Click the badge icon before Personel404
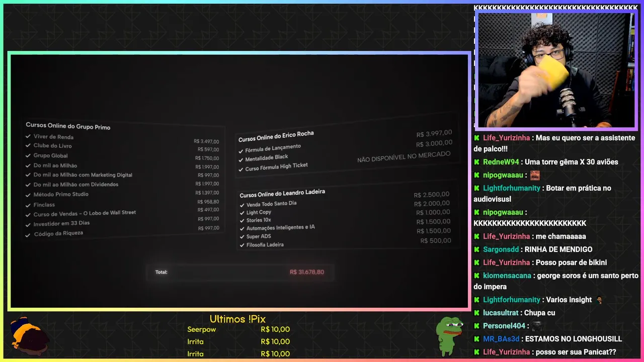644x362 pixels. coord(477,326)
